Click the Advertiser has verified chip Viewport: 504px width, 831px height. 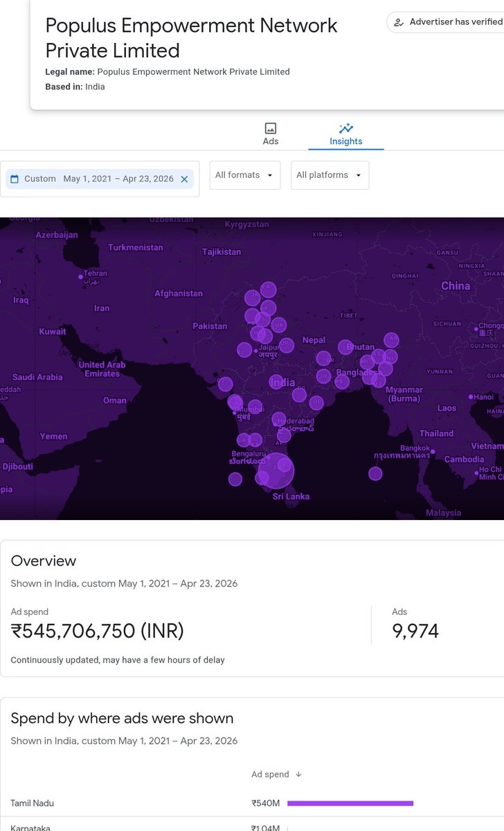[445, 22]
